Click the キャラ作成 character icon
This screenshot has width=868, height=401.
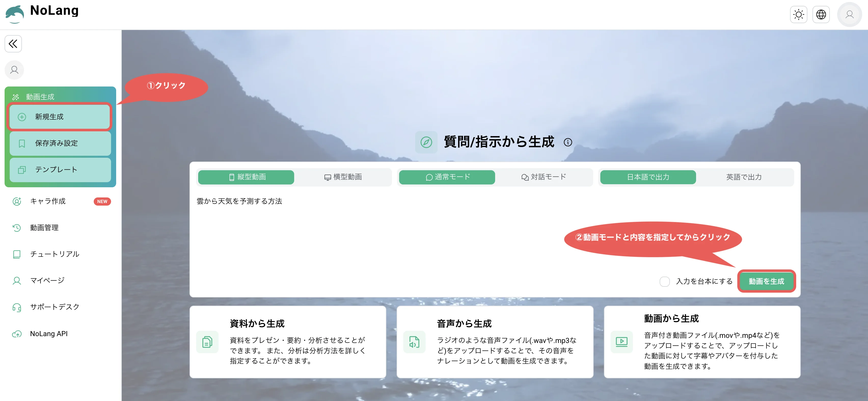click(x=17, y=201)
